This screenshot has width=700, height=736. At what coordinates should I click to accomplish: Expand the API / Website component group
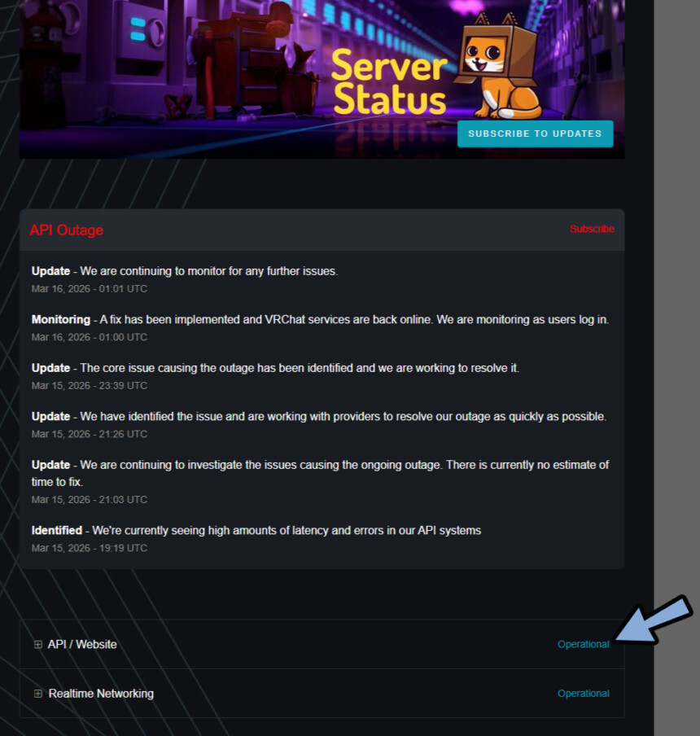point(37,644)
